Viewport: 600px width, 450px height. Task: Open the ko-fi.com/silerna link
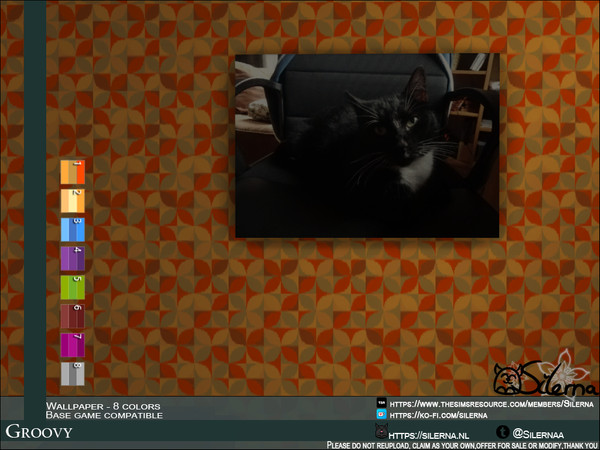pyautogui.click(x=438, y=414)
